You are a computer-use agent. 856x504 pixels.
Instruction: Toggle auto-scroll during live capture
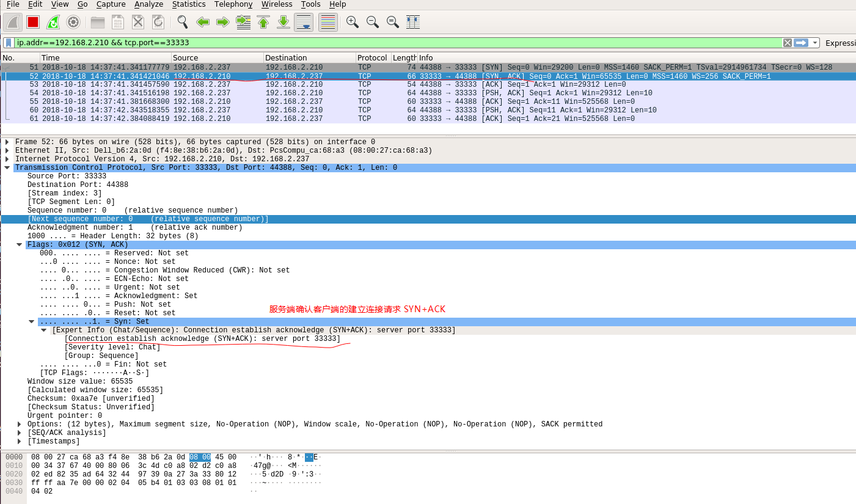point(304,23)
